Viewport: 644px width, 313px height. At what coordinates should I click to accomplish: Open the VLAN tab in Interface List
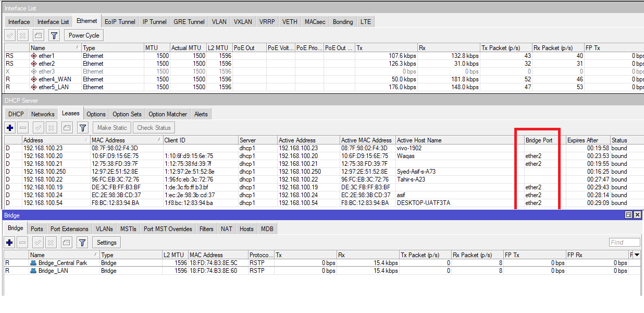(219, 22)
